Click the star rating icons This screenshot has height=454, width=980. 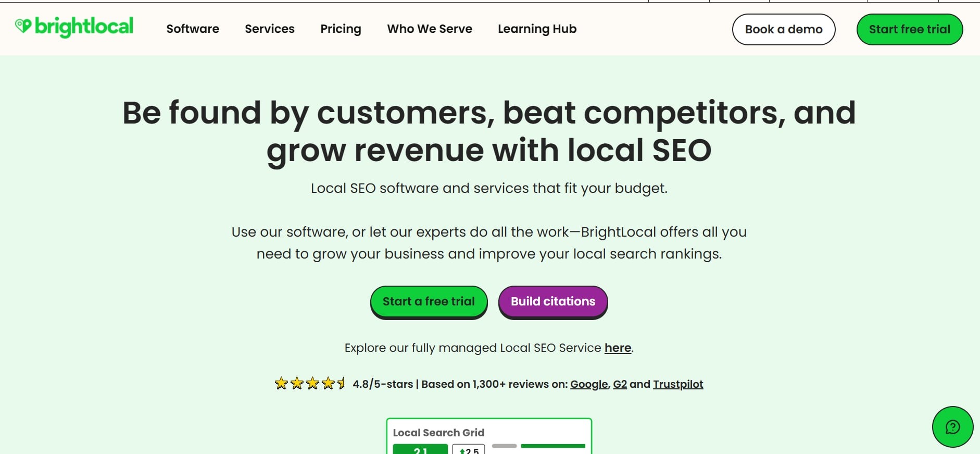click(x=310, y=384)
